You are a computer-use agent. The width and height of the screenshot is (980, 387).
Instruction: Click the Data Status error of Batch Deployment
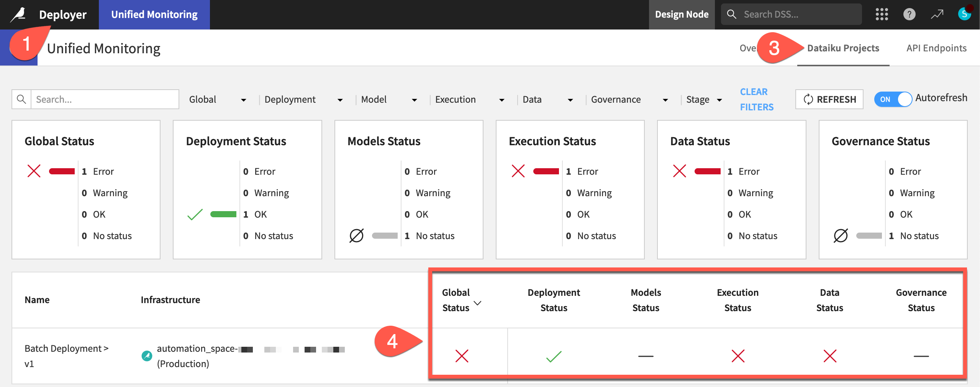(830, 356)
